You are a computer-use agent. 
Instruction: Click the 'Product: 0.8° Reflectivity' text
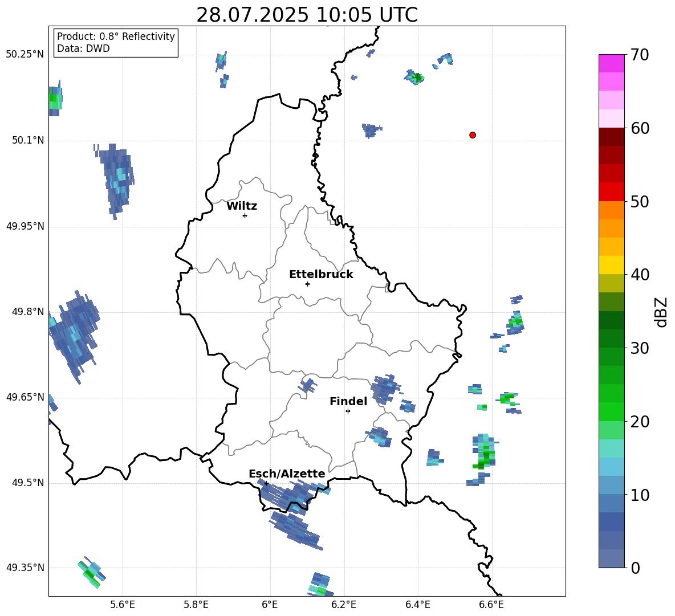tap(116, 36)
